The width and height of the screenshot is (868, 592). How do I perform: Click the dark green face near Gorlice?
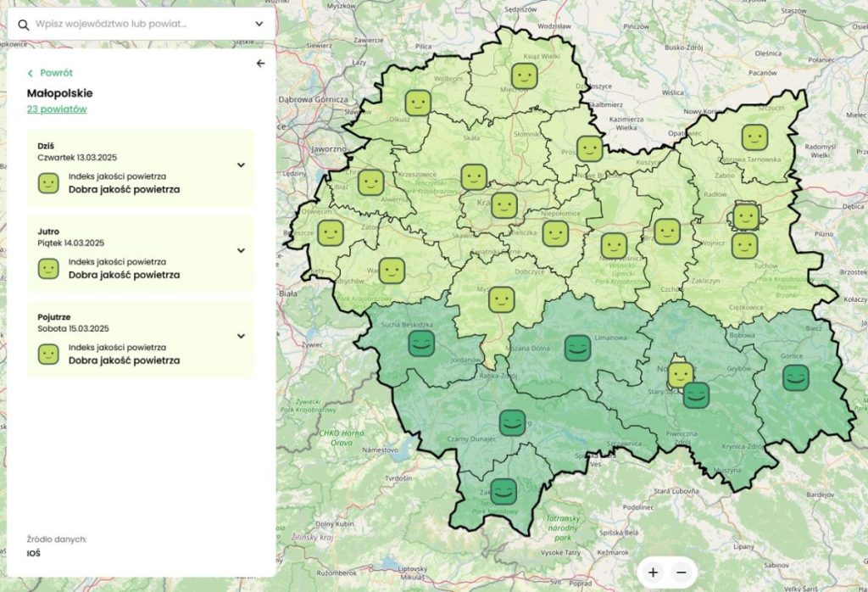click(795, 377)
